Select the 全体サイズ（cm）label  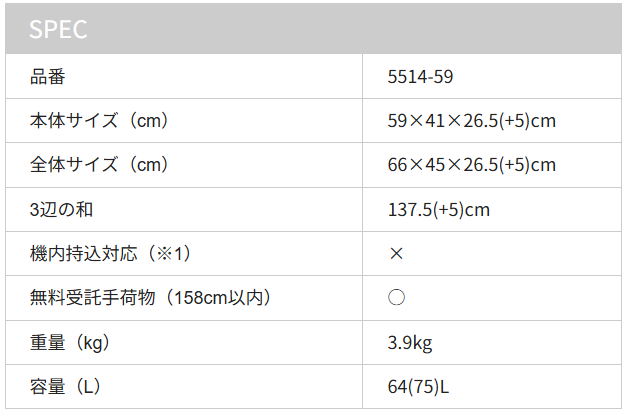click(100, 164)
